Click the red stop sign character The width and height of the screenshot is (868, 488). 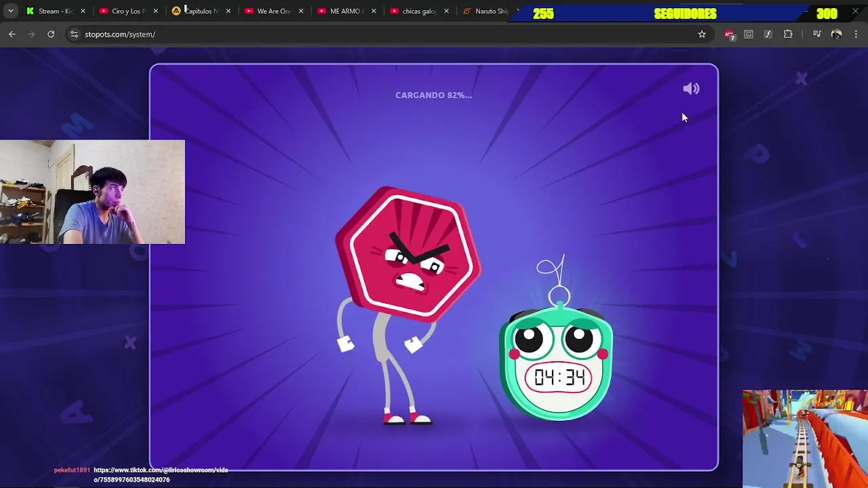pyautogui.click(x=408, y=305)
